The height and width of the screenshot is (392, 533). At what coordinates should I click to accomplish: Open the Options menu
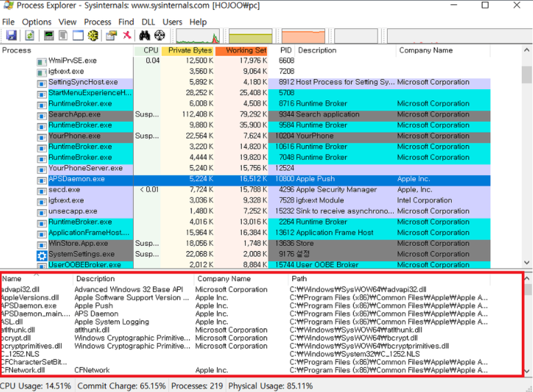click(x=37, y=22)
